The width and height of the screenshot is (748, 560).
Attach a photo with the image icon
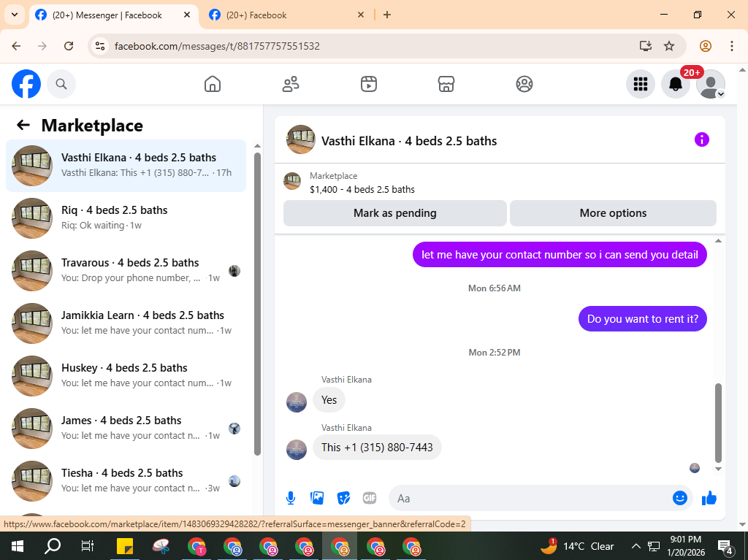pyautogui.click(x=317, y=499)
